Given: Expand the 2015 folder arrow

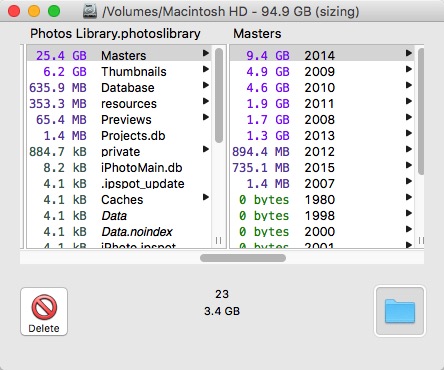Looking at the screenshot, I should tap(409, 165).
